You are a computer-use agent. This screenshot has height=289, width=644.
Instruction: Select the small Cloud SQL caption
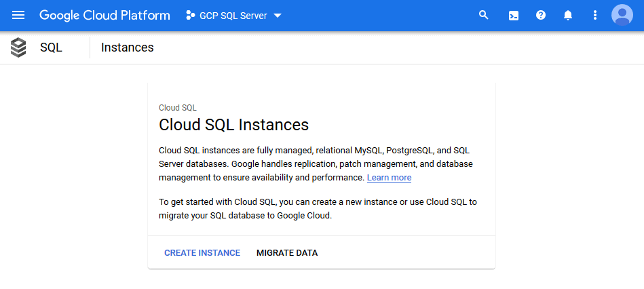pos(177,108)
